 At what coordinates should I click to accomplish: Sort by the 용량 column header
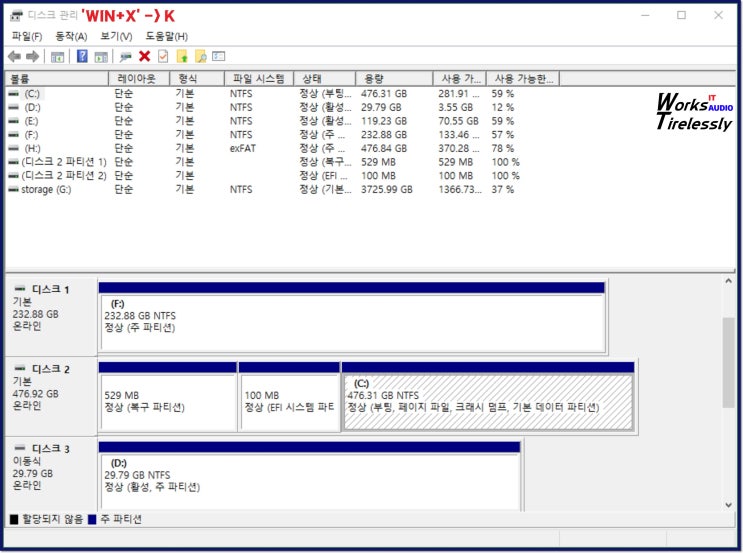(394, 79)
